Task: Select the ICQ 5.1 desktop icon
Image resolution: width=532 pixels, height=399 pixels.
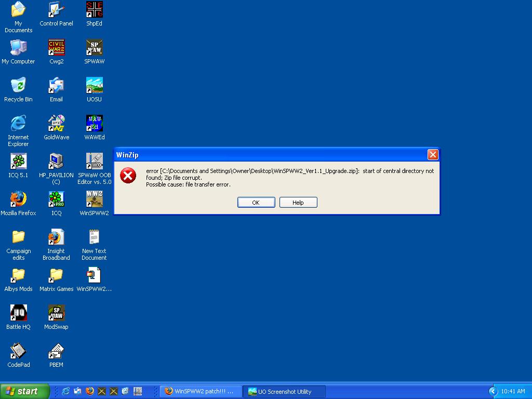Action: (x=18, y=162)
